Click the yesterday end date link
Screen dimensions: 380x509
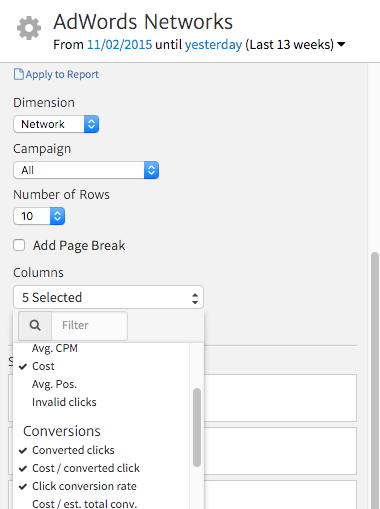[x=213, y=45]
